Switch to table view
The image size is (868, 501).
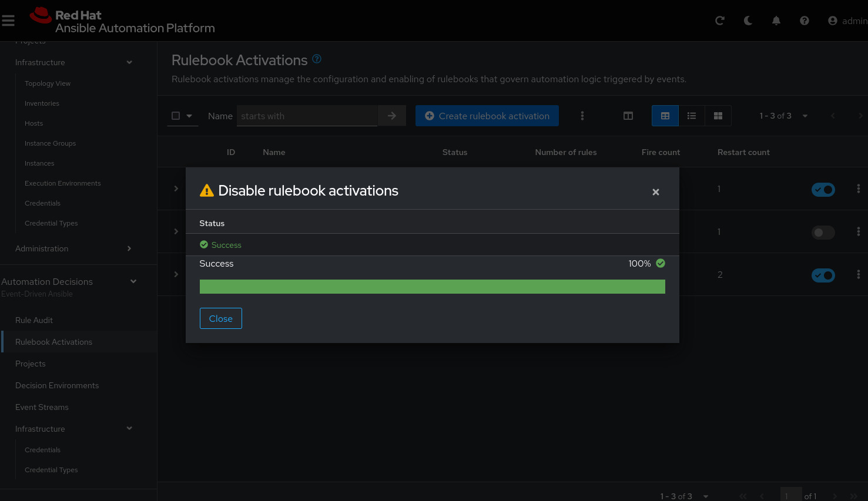coord(665,116)
